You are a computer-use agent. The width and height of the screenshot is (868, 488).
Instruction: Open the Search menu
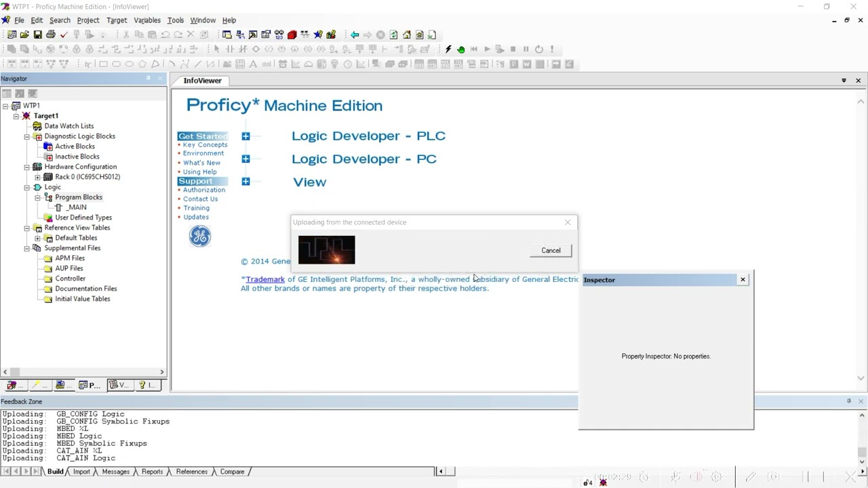pyautogui.click(x=60, y=20)
